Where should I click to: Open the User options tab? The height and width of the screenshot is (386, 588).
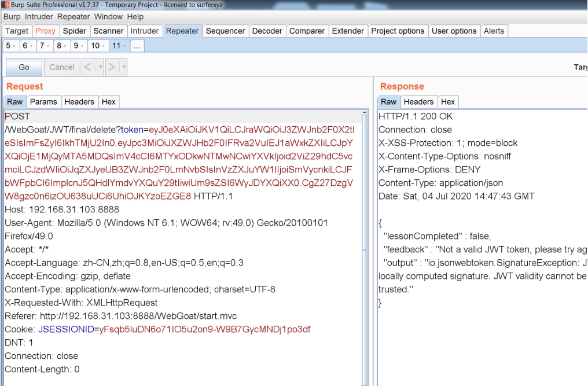tap(454, 31)
